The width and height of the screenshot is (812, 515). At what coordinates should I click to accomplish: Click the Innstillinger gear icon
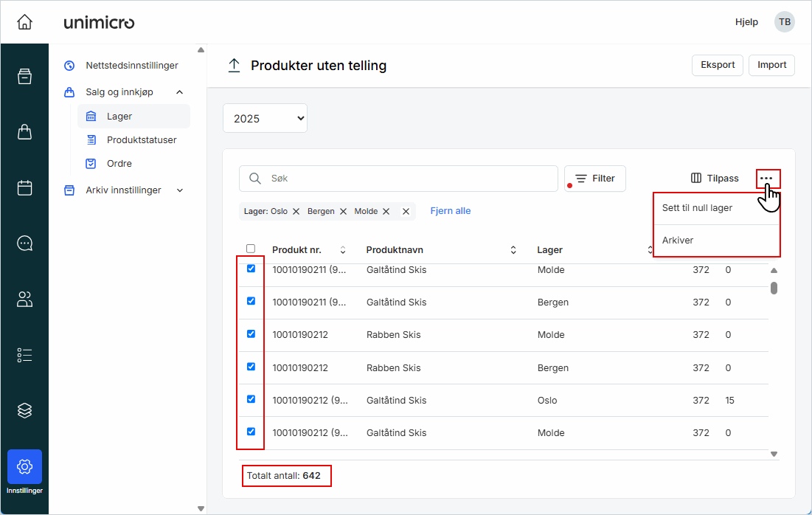click(24, 466)
